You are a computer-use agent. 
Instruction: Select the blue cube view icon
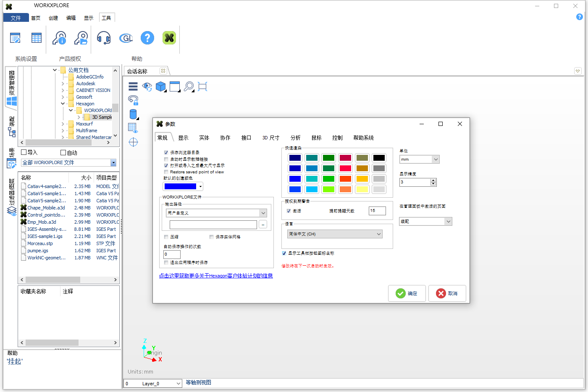161,86
